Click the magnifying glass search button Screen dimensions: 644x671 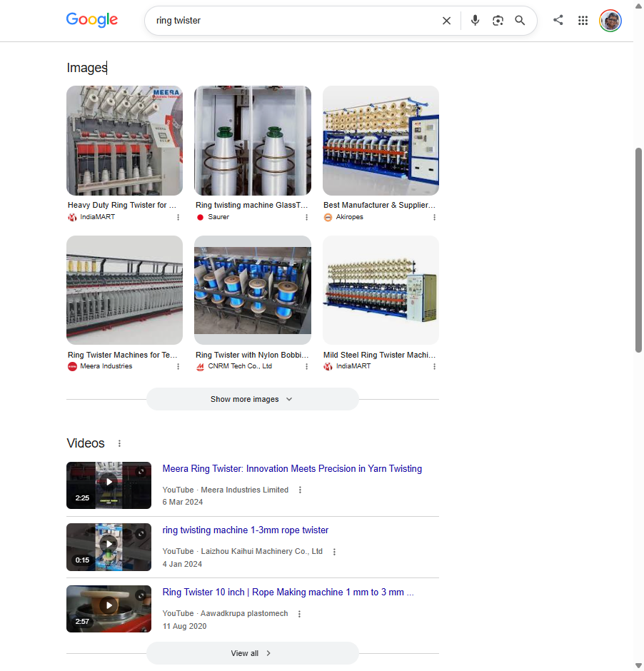[x=520, y=20]
